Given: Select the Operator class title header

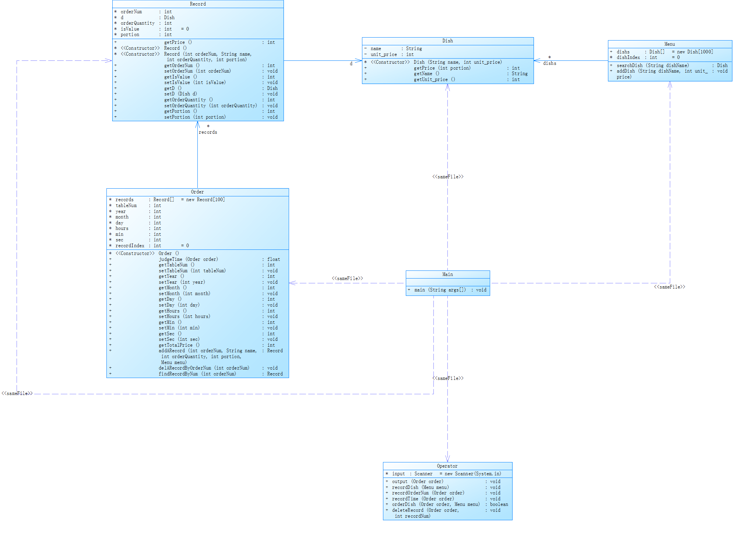Looking at the screenshot, I should click(x=447, y=466).
